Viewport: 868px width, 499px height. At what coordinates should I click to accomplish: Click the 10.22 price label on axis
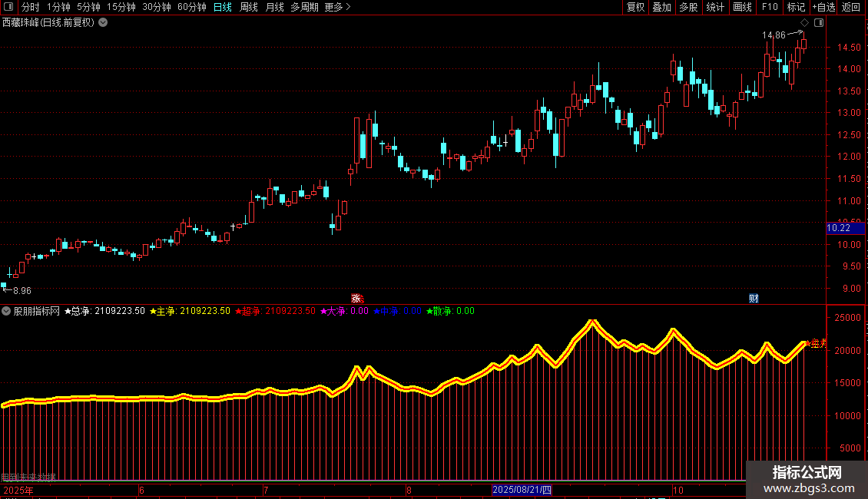[845, 228]
